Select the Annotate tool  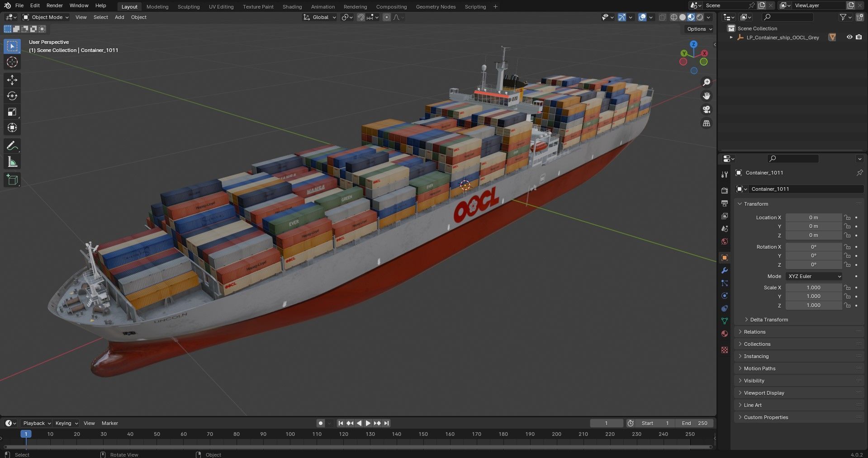(12, 146)
